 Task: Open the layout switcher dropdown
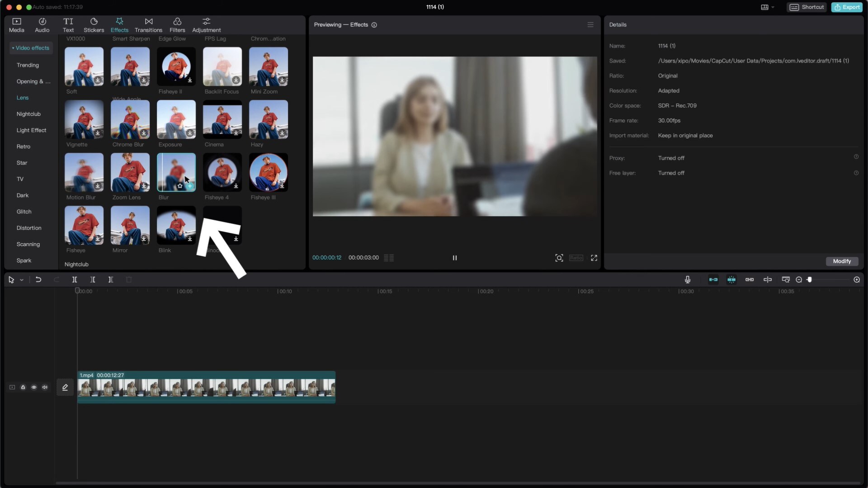767,7
